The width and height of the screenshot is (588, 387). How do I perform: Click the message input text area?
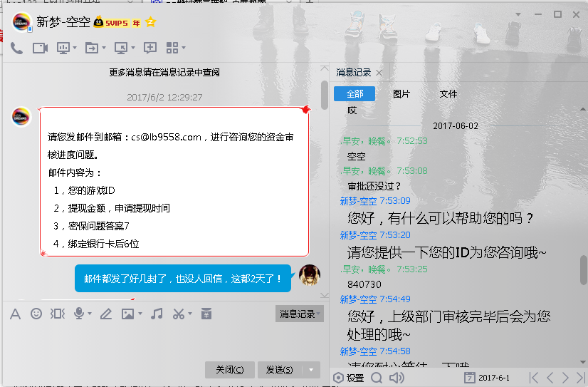(x=165, y=341)
